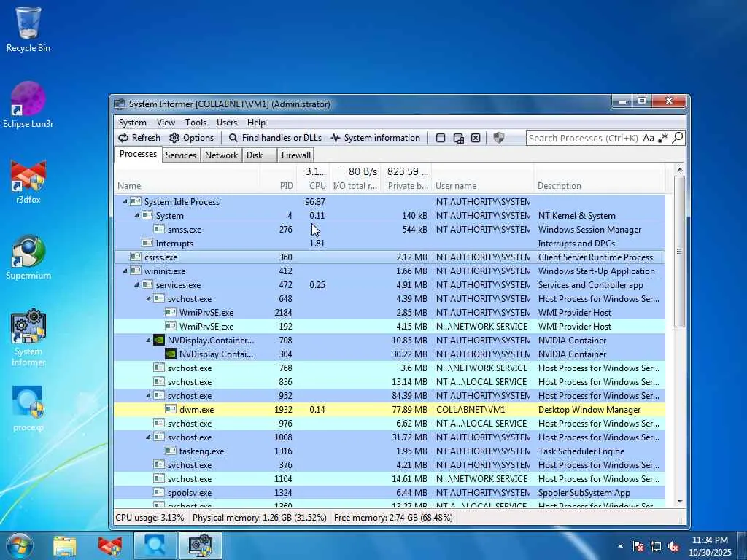Open the Tools menu
The height and width of the screenshot is (560, 747).
(x=196, y=122)
